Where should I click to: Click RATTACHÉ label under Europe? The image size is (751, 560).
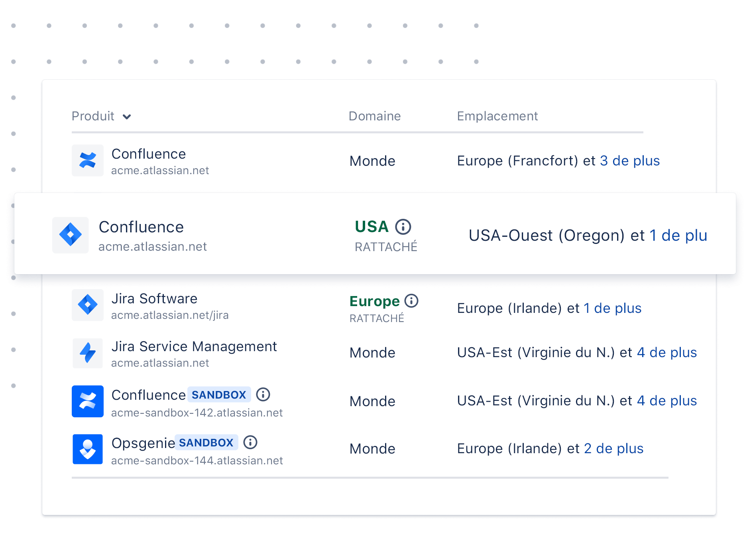pyautogui.click(x=377, y=318)
